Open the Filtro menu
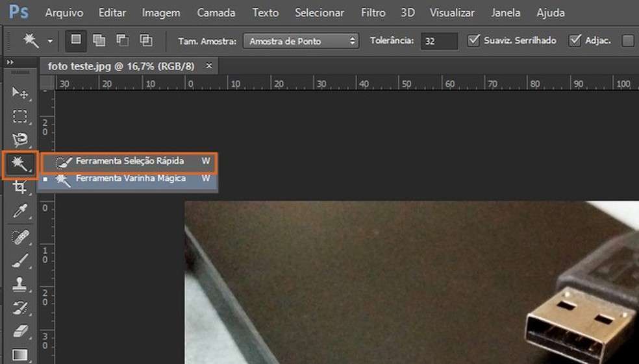Viewport: 639px width, 364px height. (x=373, y=13)
